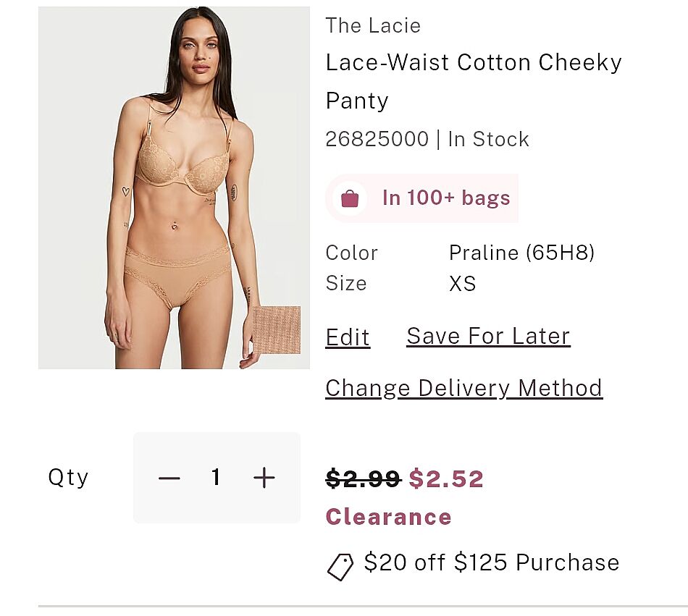The height and width of the screenshot is (616, 688).
Task: Click the item number 26825000
Action: tap(377, 139)
